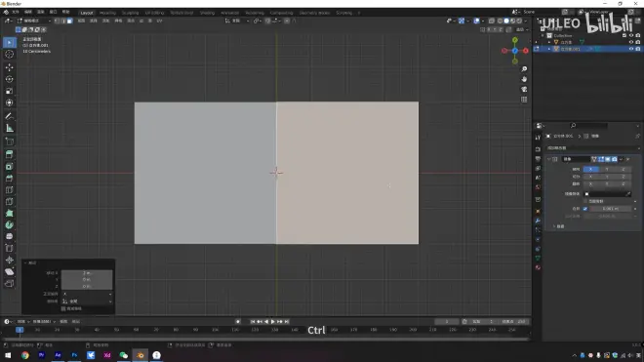Toggle mirror axis Y button
644x362 pixels.
click(607, 169)
